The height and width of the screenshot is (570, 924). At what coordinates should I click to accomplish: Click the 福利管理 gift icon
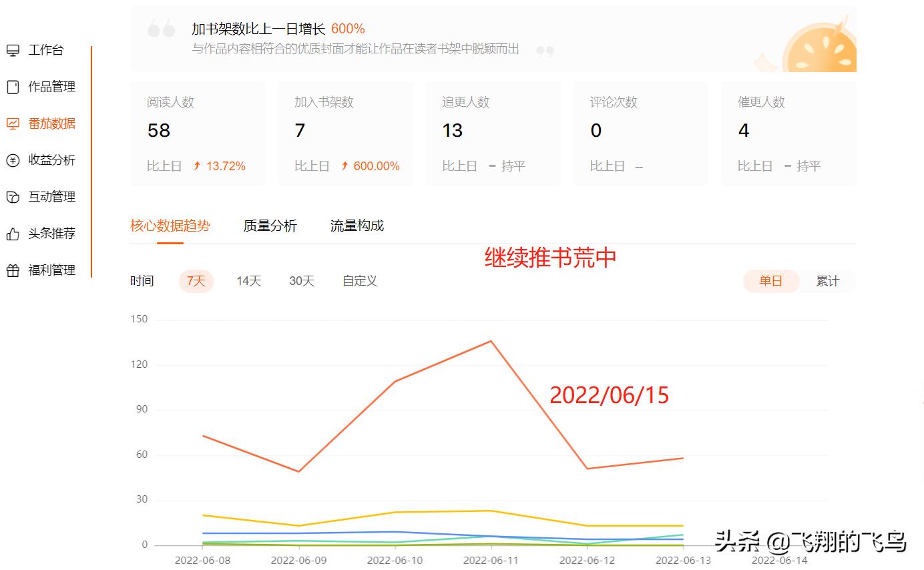13,270
